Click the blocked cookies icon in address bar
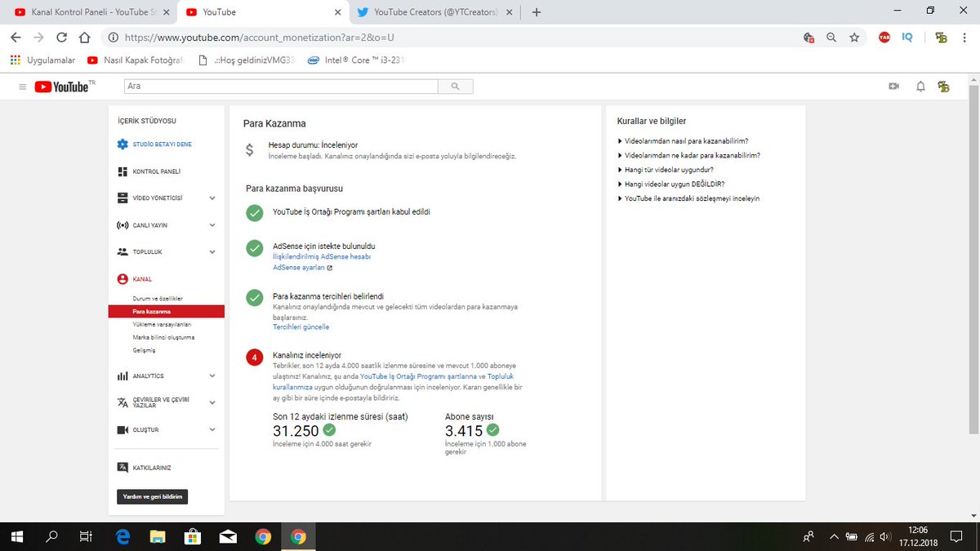This screenshot has height=551, width=980. pos(808,38)
